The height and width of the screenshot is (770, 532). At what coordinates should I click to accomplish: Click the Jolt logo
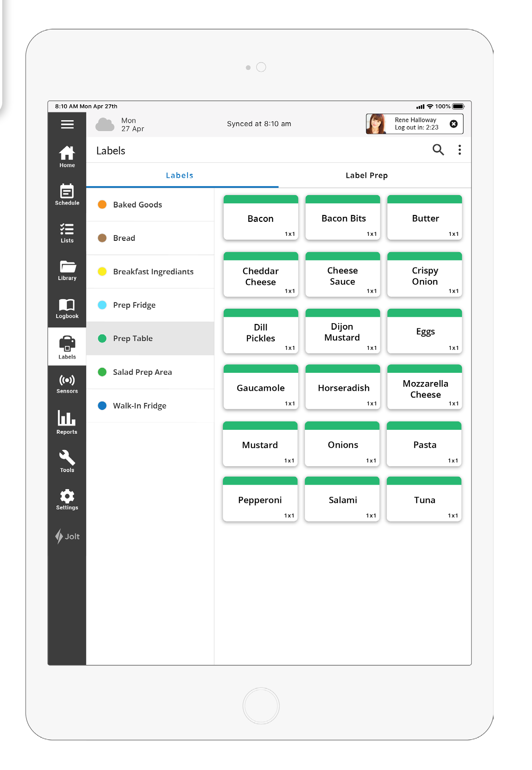(67, 536)
